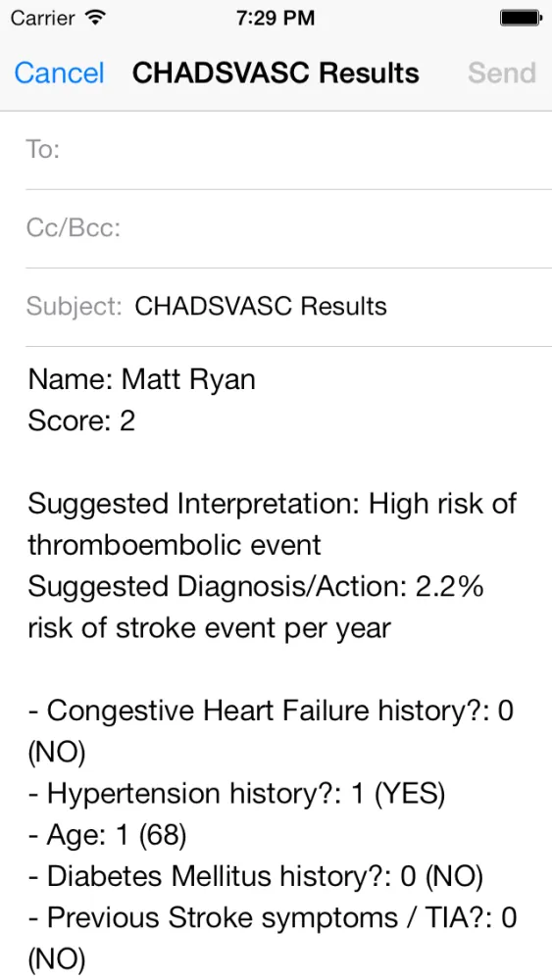The image size is (552, 980).
Task: Place cursor on Name: Matt Ryan line
Action: [x=141, y=380]
